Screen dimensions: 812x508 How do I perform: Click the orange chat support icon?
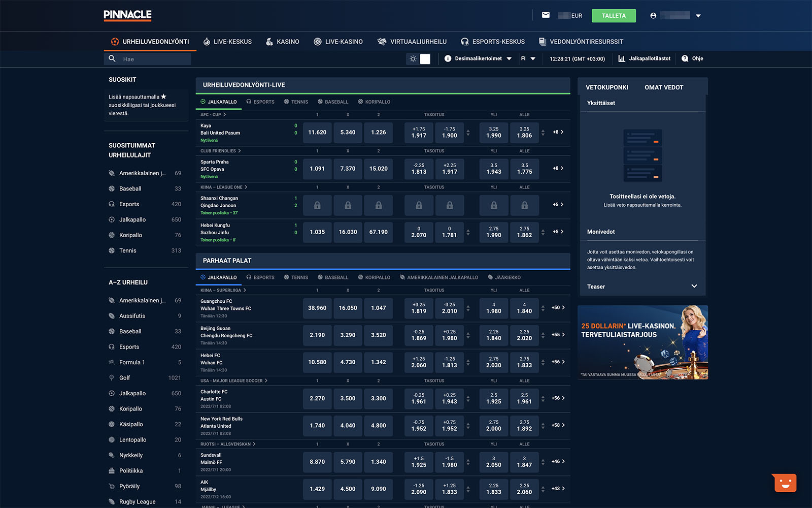(785, 483)
